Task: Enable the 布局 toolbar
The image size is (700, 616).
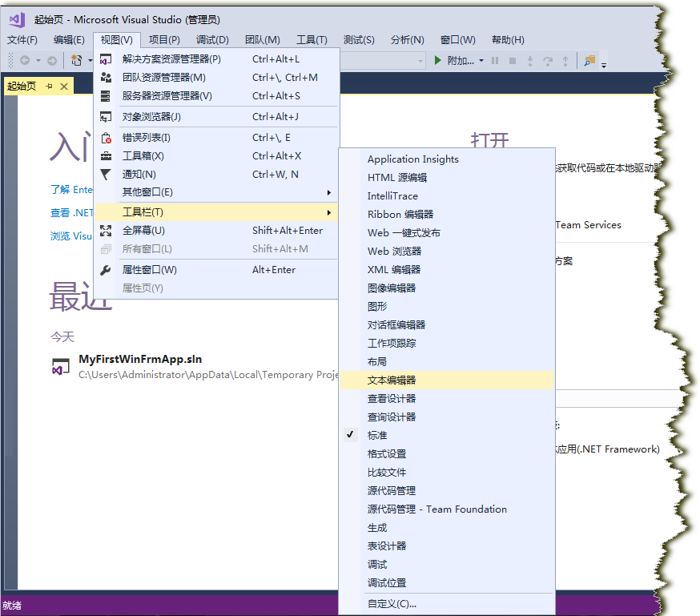Action: coord(446,362)
